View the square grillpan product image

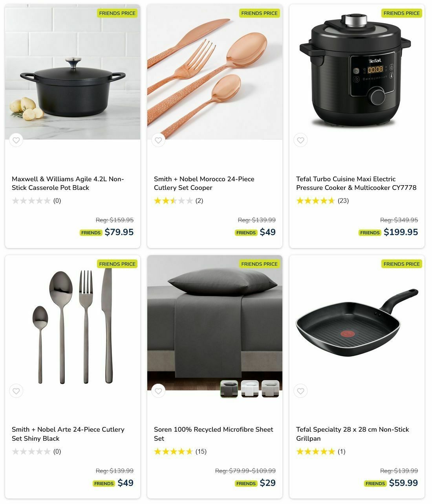[357, 323]
